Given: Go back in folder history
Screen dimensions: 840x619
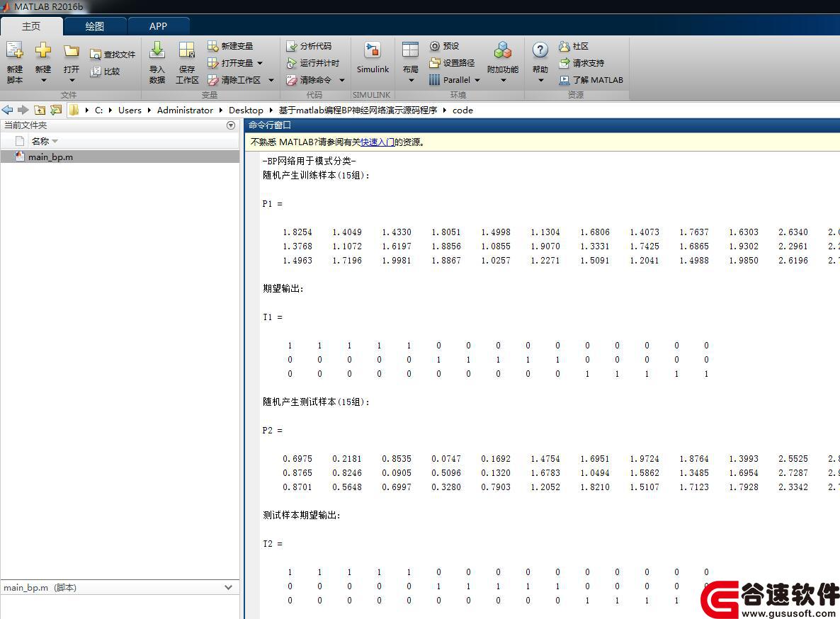Looking at the screenshot, I should pos(8,110).
